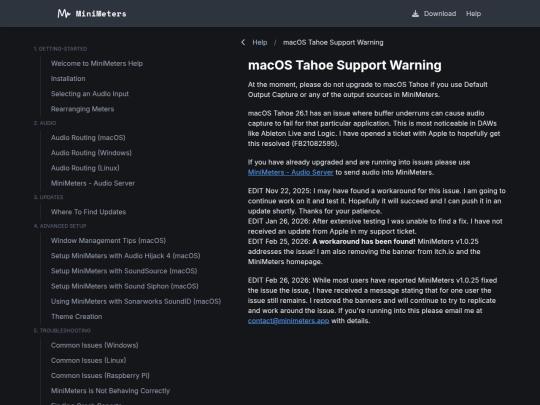Screen dimensions: 540x405
Task: Open Audio Routing (macOS) page
Action: click(88, 137)
